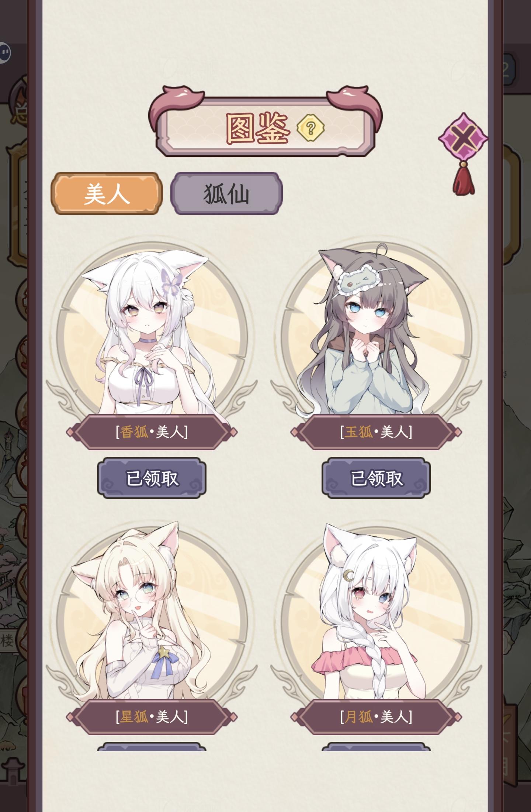Click 已领取 button under 玉狐
The width and height of the screenshot is (531, 812).
pos(376,478)
